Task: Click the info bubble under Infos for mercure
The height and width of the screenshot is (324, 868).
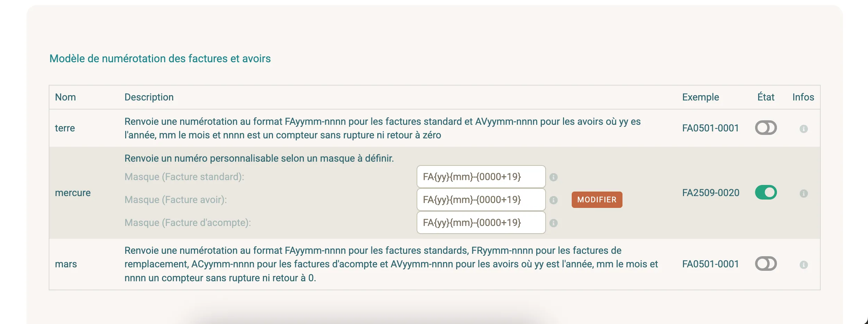Action: click(x=804, y=193)
